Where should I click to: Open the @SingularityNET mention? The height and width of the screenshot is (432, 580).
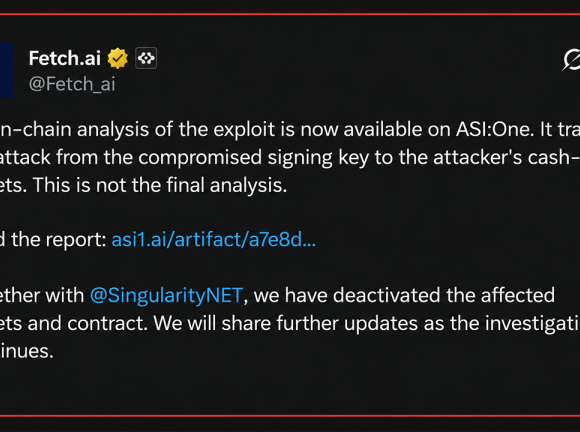point(166,296)
